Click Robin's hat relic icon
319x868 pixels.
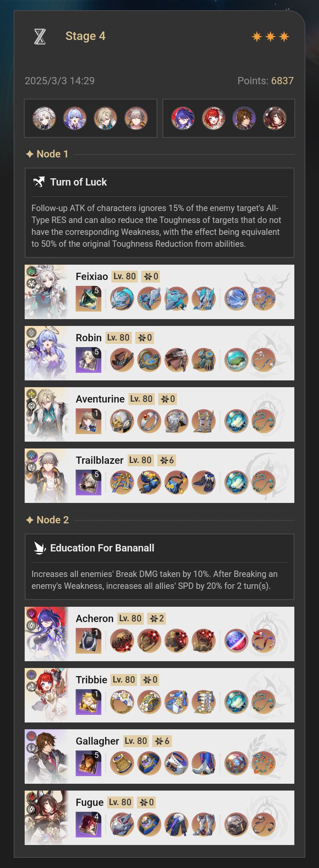pos(122,360)
